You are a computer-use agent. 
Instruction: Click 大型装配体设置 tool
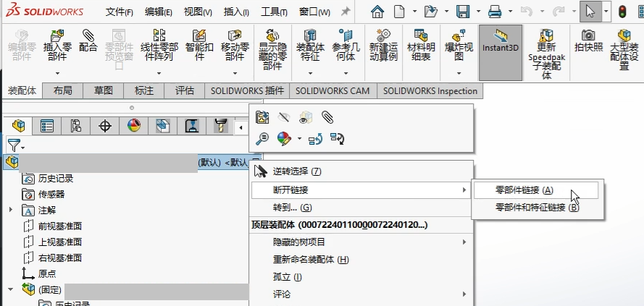(624, 49)
